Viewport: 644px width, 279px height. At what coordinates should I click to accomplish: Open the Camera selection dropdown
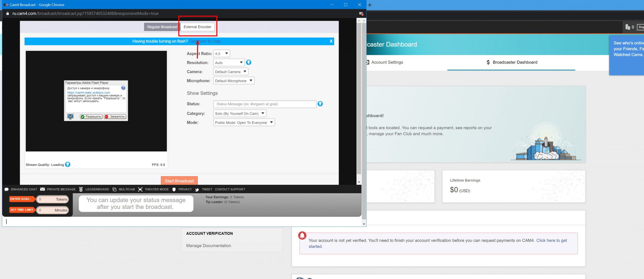click(x=230, y=72)
